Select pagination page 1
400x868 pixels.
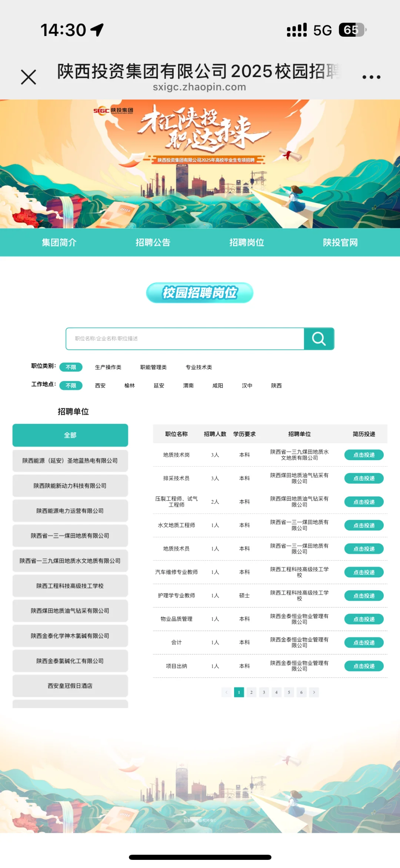point(239,692)
